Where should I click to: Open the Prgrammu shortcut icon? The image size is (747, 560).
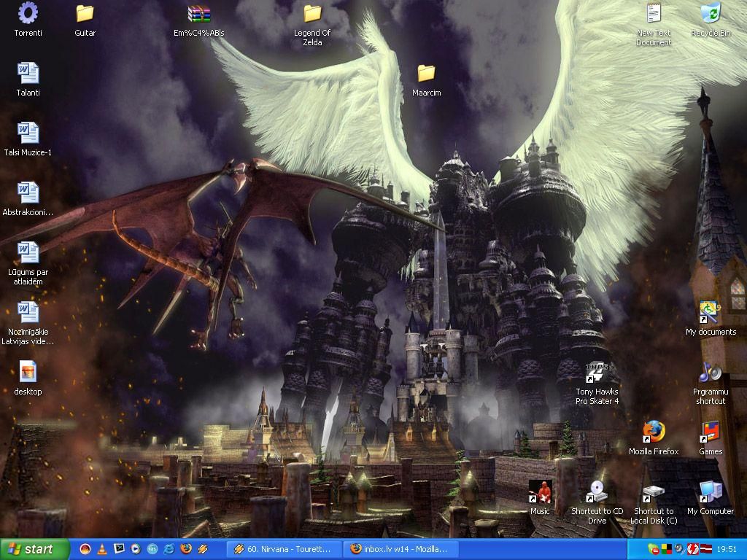coord(711,384)
